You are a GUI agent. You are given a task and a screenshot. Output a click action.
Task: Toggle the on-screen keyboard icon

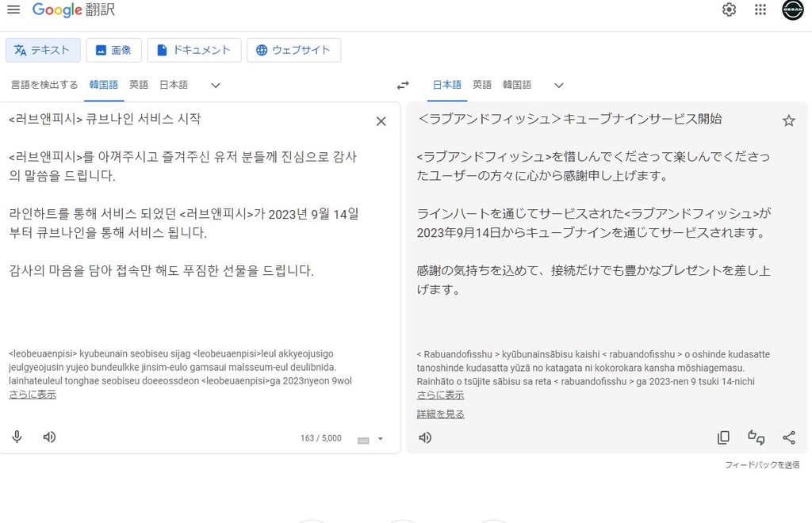[x=363, y=440]
